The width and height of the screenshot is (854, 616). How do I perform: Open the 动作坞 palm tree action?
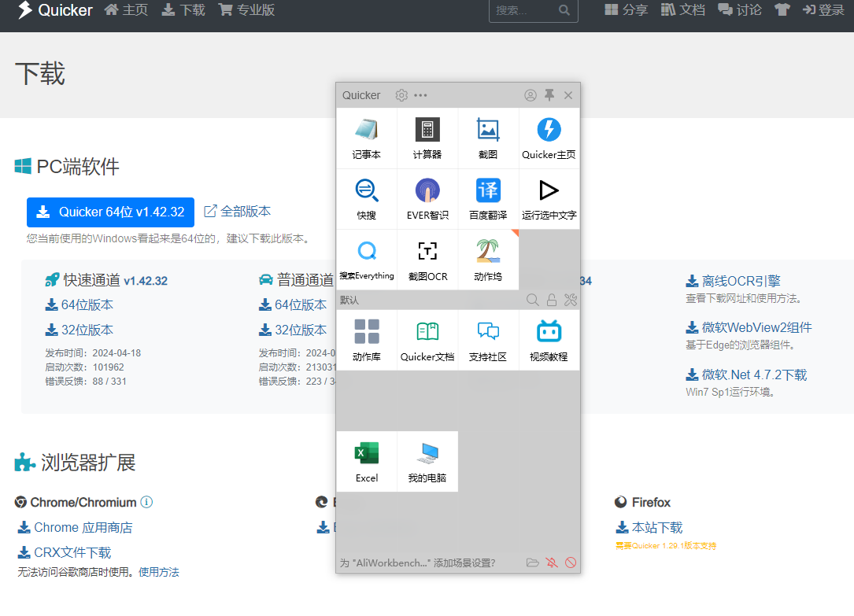(x=488, y=260)
